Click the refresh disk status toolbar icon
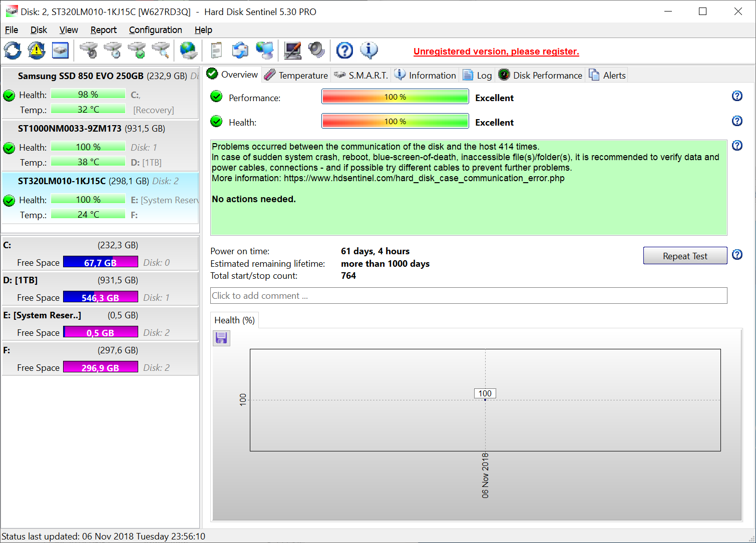This screenshot has width=756, height=543. pos(13,50)
